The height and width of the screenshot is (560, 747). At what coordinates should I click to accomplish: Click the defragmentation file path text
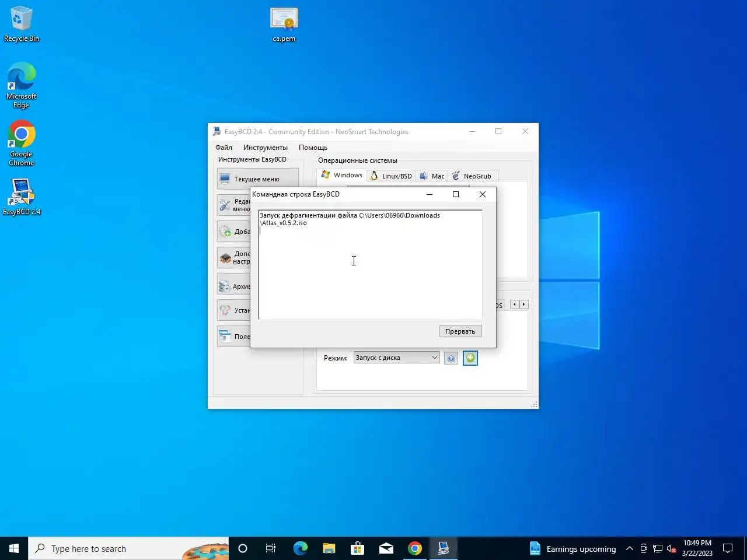(350, 219)
